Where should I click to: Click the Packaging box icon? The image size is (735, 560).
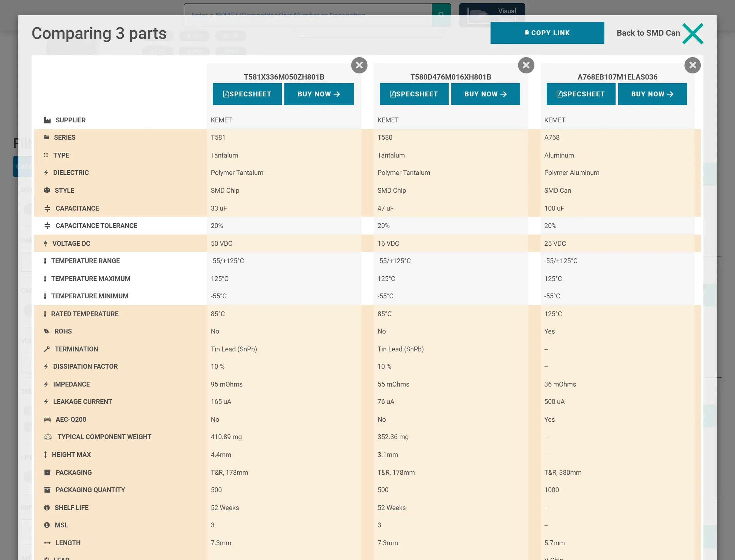click(x=47, y=472)
